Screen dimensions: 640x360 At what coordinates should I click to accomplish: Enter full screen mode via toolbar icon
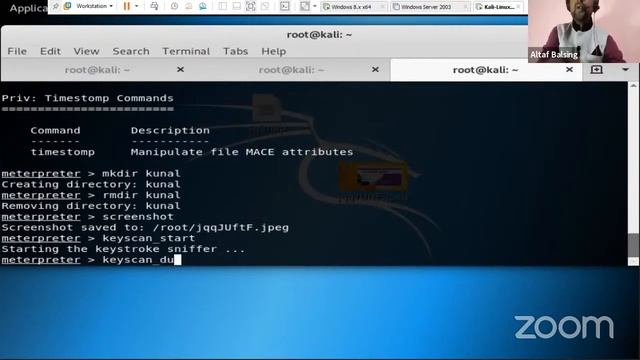251,6
